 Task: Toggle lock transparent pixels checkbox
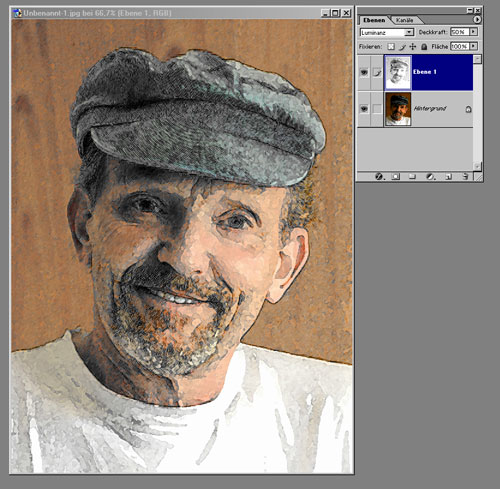coord(391,47)
